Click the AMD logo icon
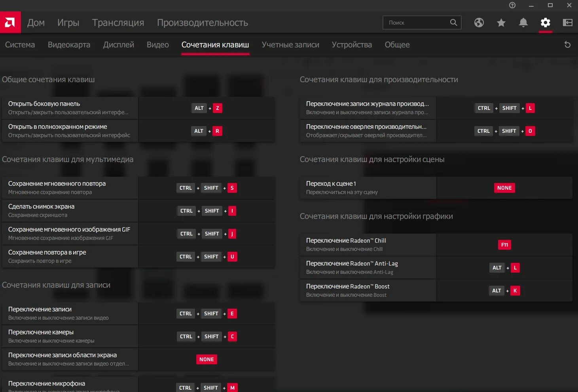Viewport: 578px width, 392px height. (10, 23)
